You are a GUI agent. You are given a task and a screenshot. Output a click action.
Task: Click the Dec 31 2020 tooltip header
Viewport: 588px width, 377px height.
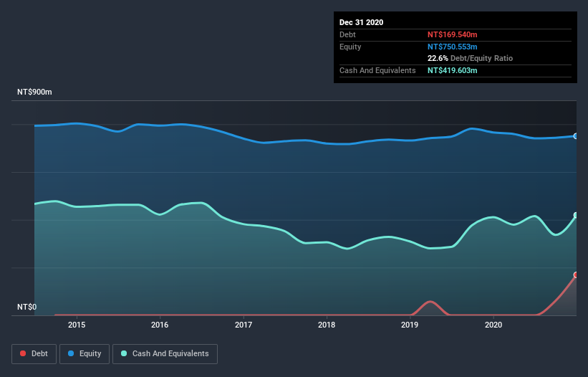[x=361, y=22]
